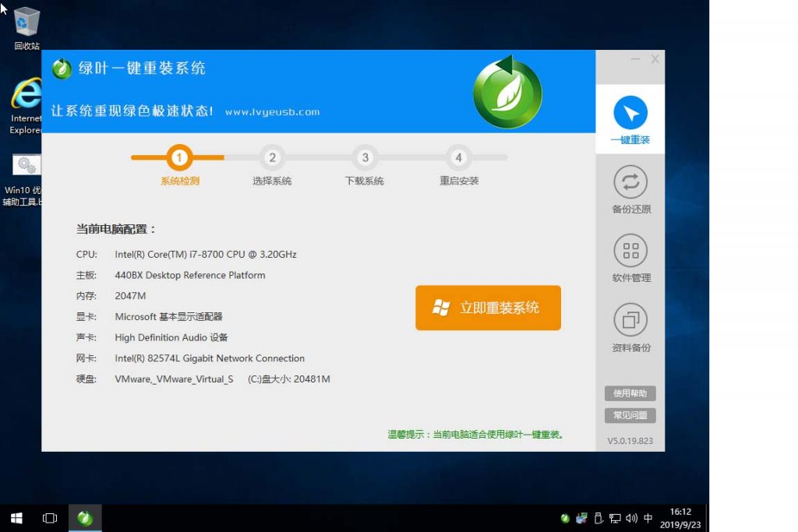Viewport: 798px width, 532px height.
Task: Click the green leaf tray icon
Action: [564, 517]
